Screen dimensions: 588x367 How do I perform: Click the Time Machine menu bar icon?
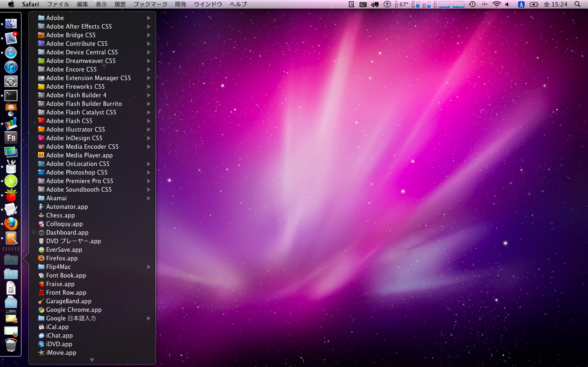472,4
